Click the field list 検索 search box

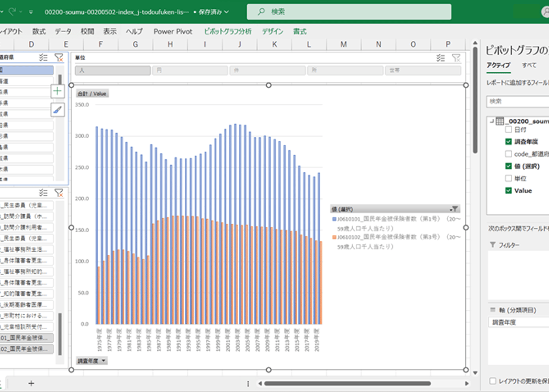tap(518, 102)
